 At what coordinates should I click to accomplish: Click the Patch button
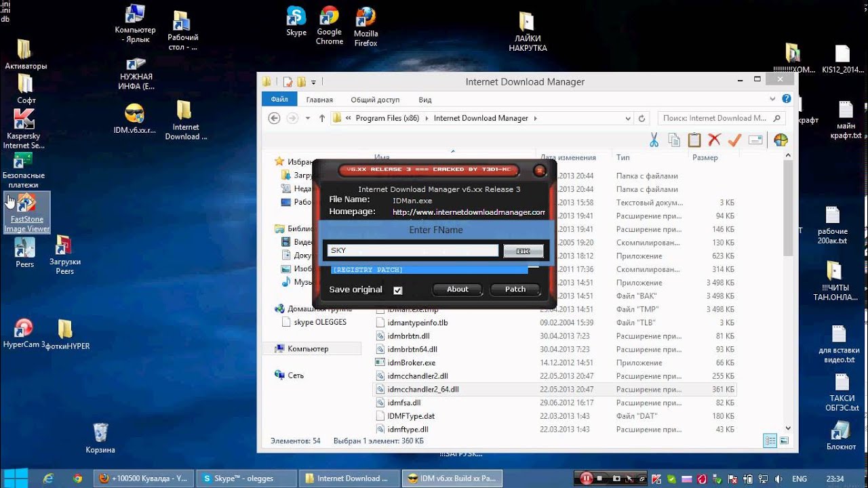515,289
